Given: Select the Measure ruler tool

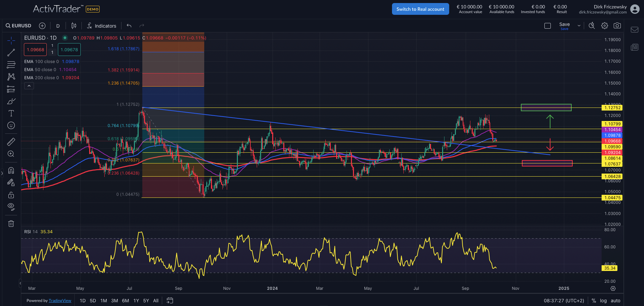Looking at the screenshot, I should pyautogui.click(x=11, y=142).
